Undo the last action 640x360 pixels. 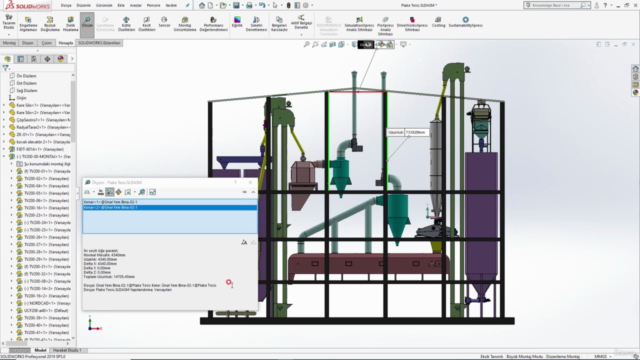click(x=262, y=5)
